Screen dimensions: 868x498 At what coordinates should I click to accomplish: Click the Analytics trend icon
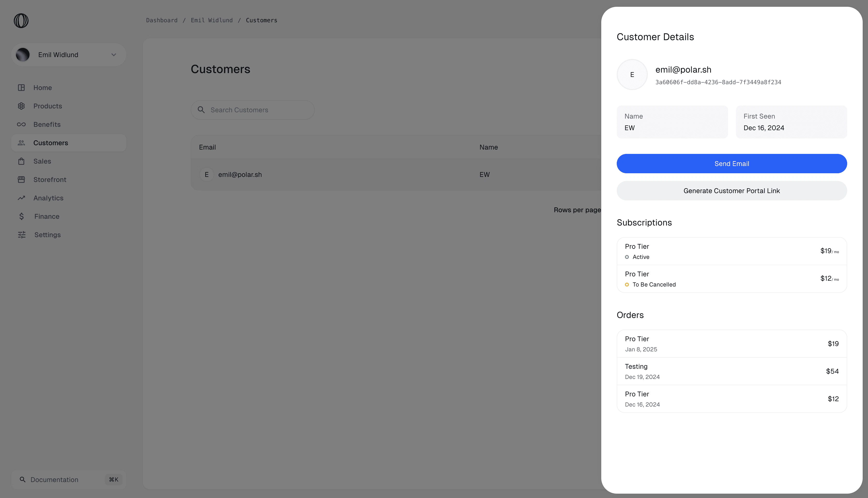[21, 198]
